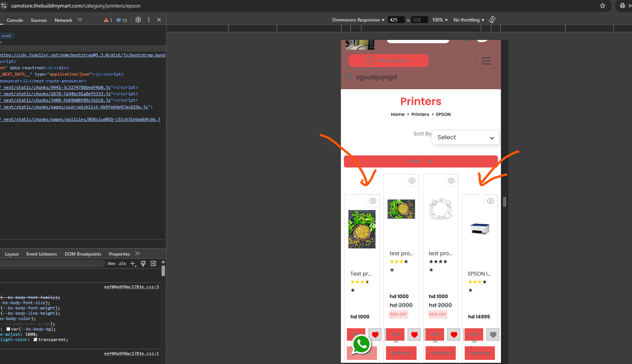Open the WhatsApp chat bubble
This screenshot has width=632, height=364.
[361, 344]
